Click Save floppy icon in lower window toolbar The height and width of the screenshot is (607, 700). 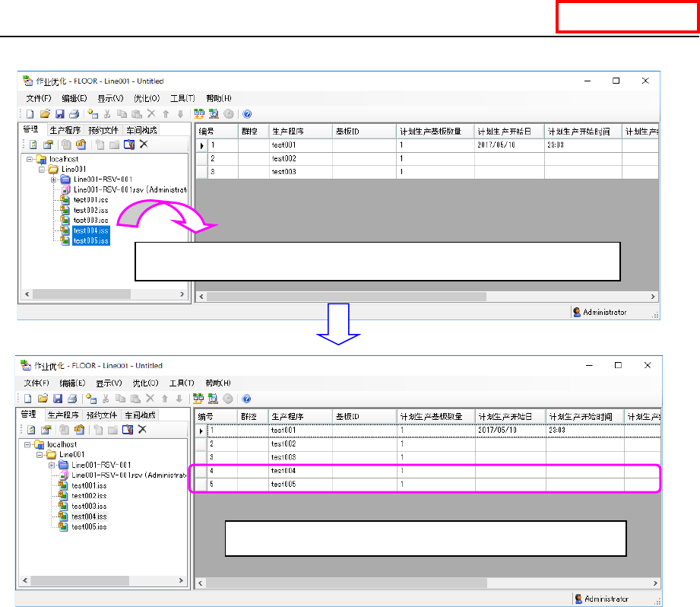tap(58, 399)
